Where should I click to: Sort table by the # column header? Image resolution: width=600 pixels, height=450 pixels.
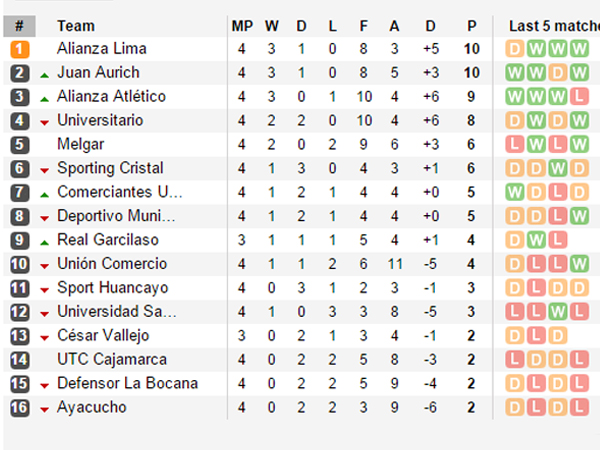point(20,26)
